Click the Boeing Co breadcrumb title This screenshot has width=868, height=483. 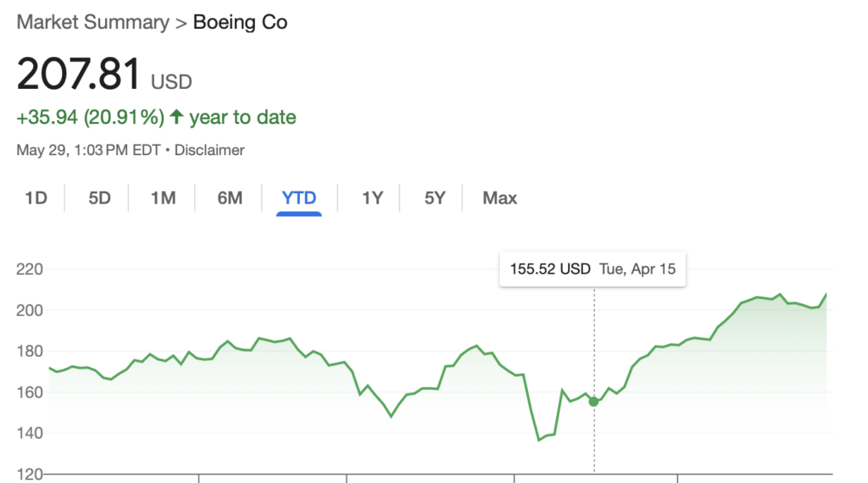tap(241, 23)
